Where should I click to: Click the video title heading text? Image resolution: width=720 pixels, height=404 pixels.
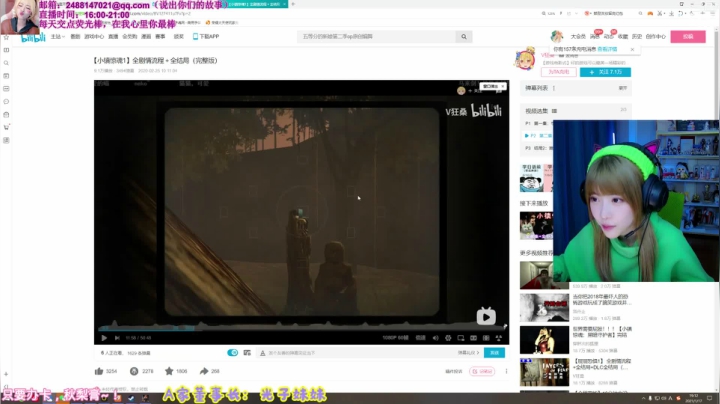(155, 61)
